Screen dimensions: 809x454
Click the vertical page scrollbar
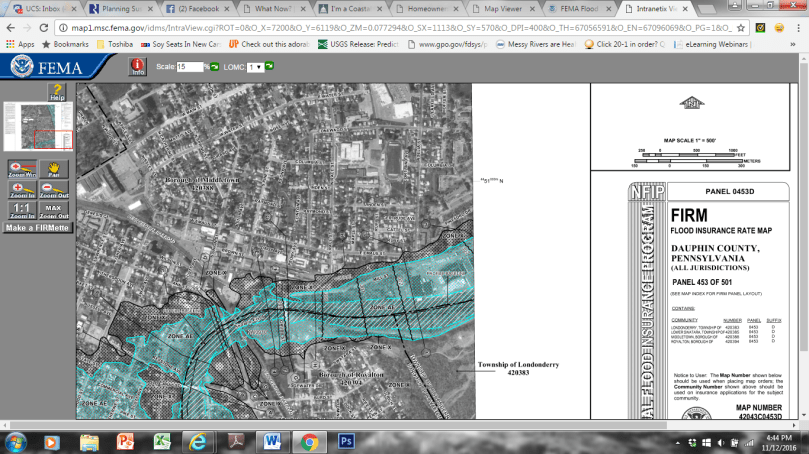(x=804, y=209)
